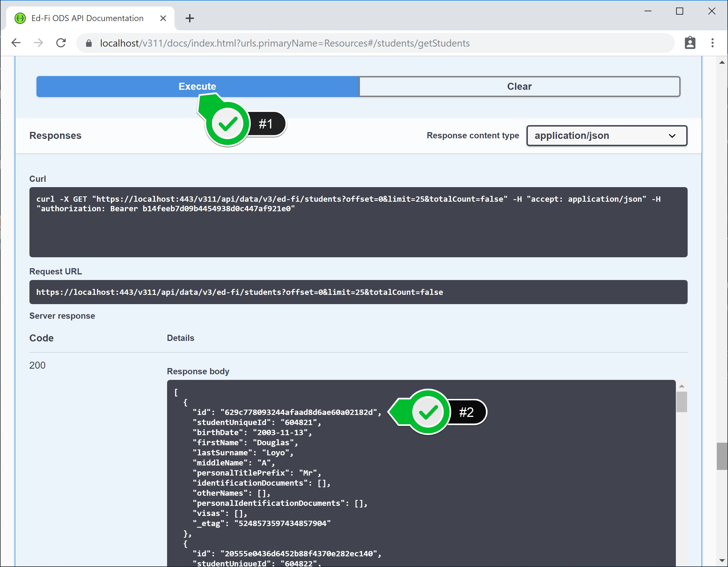Click the "otherNames": [] line
728x567 pixels.
(231, 493)
